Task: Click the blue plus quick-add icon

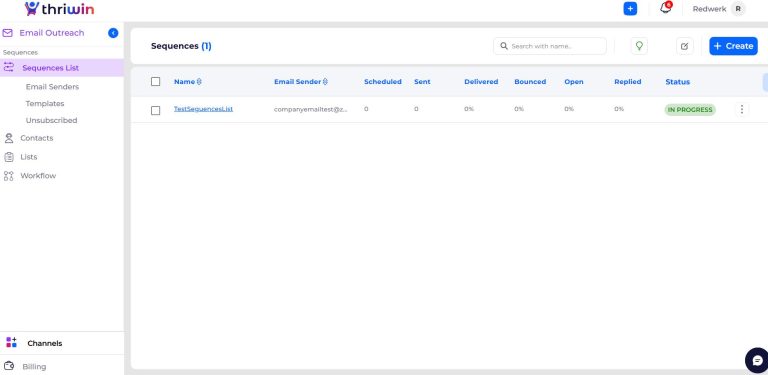Action: (630, 9)
